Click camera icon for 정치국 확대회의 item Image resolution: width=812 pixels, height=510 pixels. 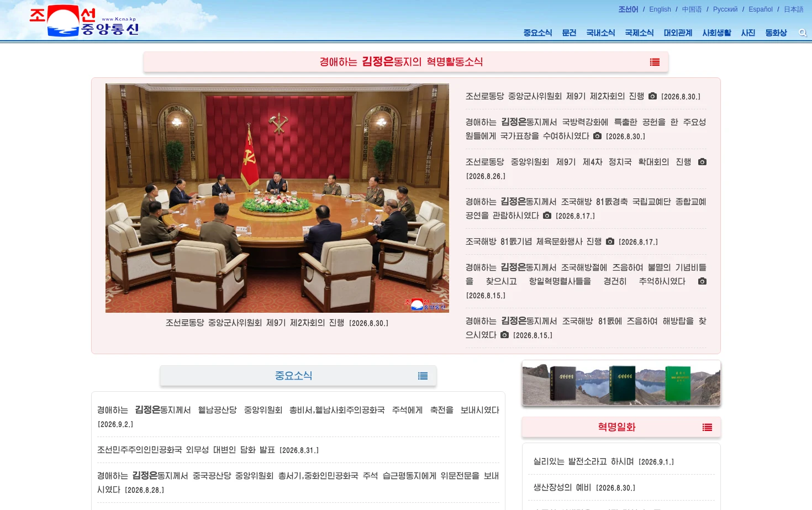(702, 162)
